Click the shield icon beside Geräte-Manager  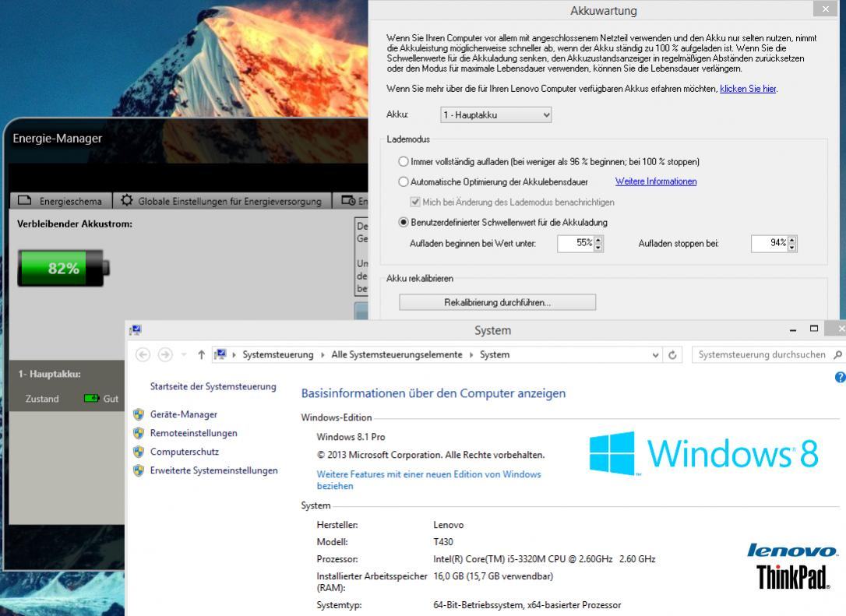139,414
